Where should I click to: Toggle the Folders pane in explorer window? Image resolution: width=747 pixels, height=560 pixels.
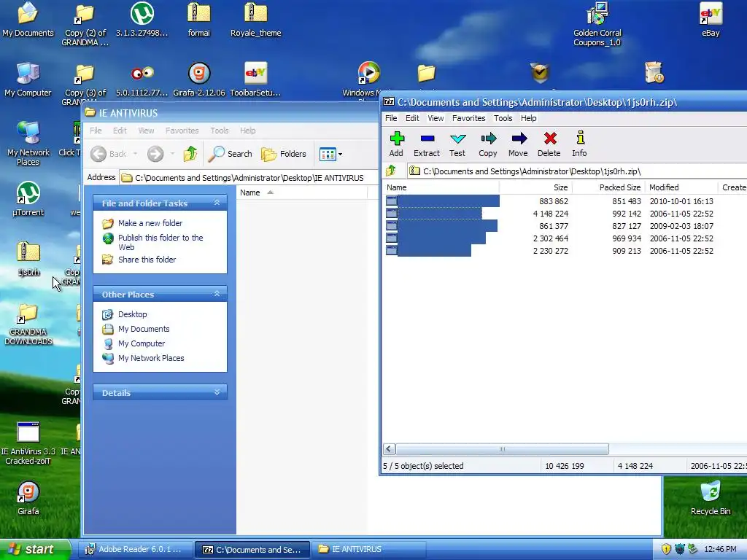[x=283, y=154]
